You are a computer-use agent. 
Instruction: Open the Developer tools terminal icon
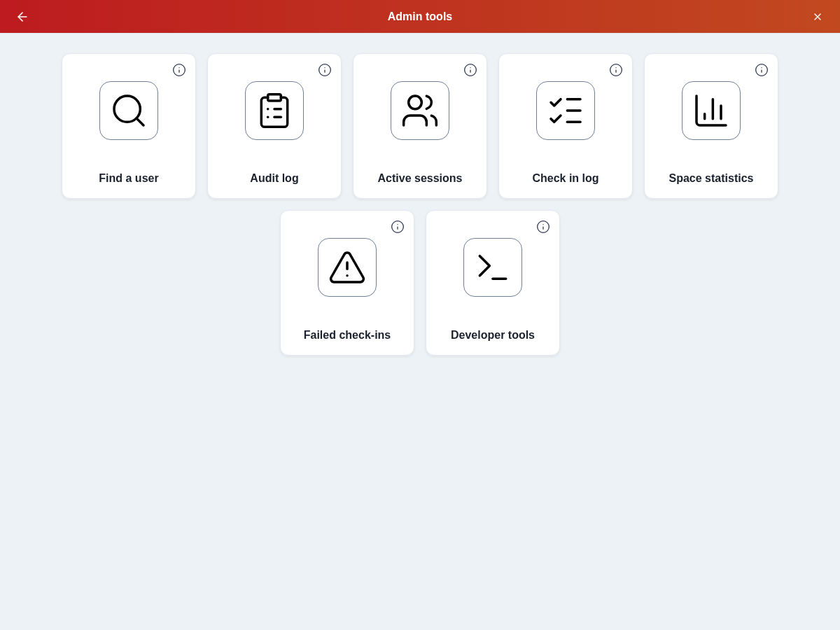click(x=493, y=267)
